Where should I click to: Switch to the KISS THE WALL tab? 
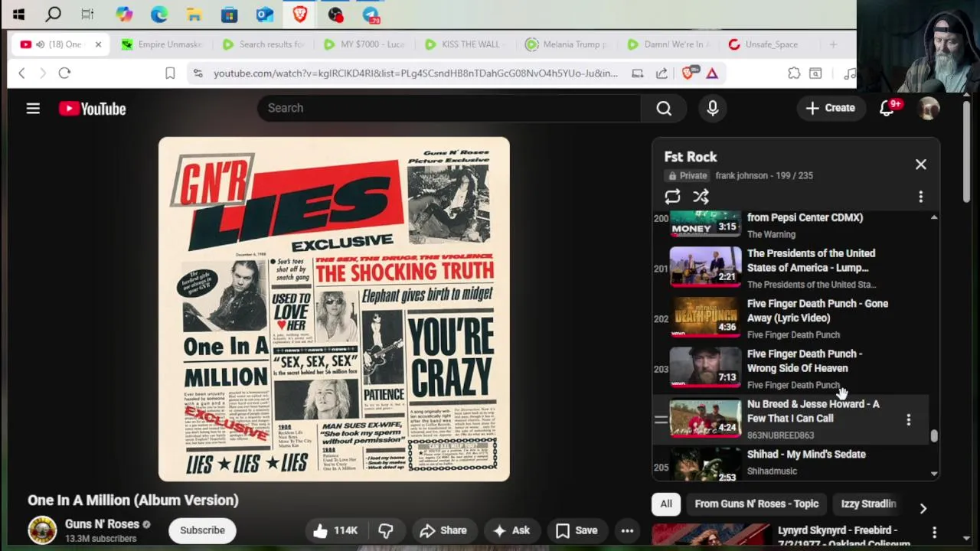(x=465, y=44)
